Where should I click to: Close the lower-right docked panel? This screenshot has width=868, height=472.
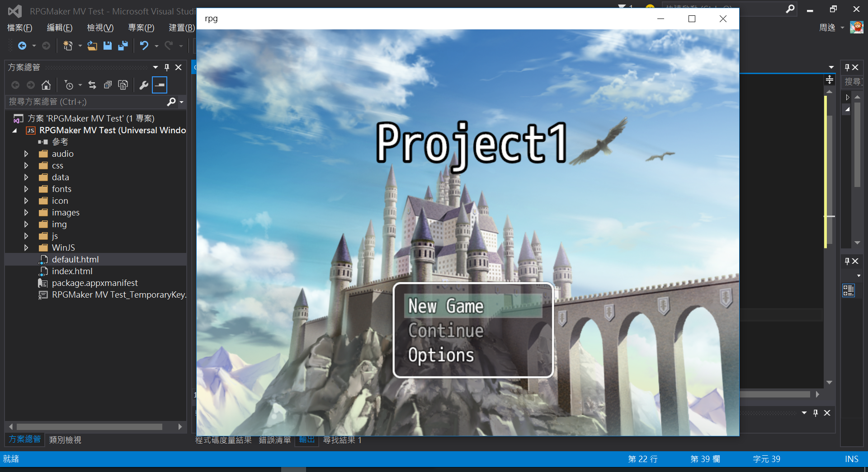point(855,261)
